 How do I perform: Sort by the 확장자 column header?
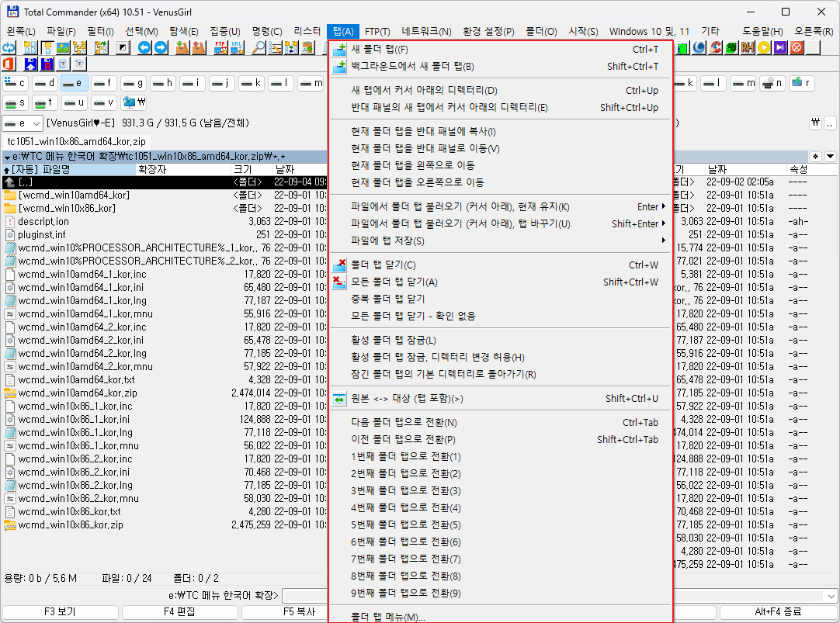click(184, 170)
